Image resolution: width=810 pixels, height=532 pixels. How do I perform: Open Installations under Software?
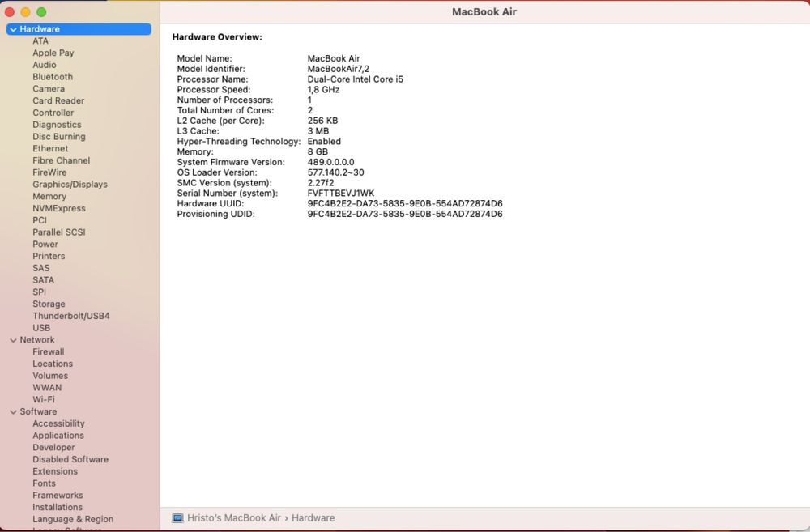(x=58, y=507)
